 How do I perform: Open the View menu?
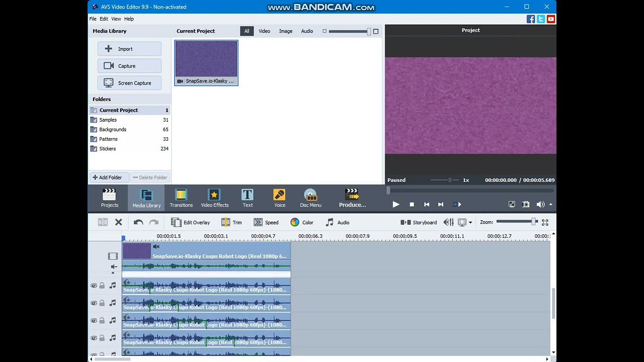(116, 19)
